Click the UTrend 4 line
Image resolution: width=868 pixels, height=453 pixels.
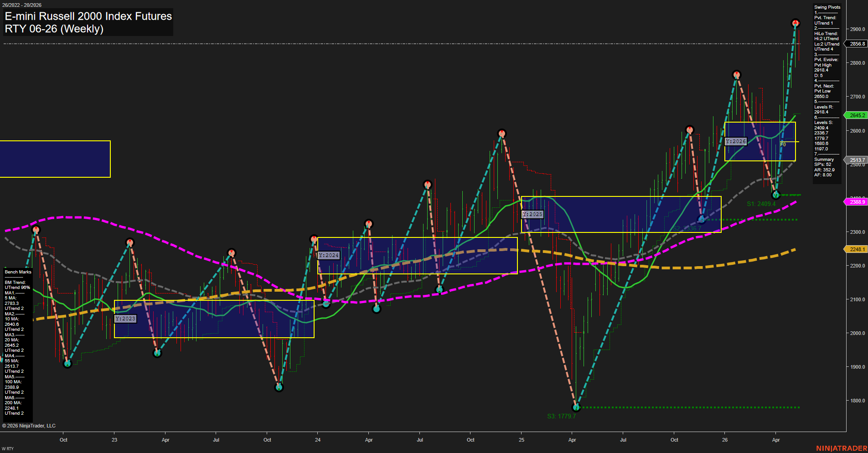point(823,49)
